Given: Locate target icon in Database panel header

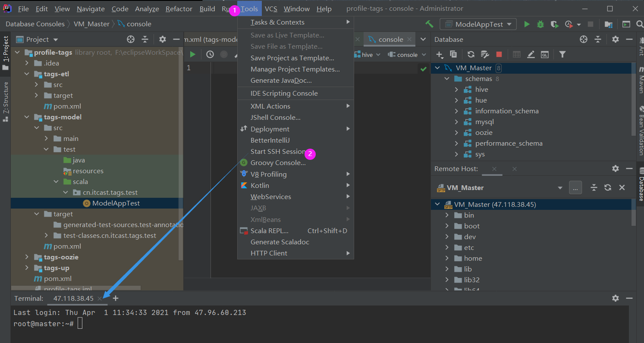Looking at the screenshot, I should click(x=584, y=39).
